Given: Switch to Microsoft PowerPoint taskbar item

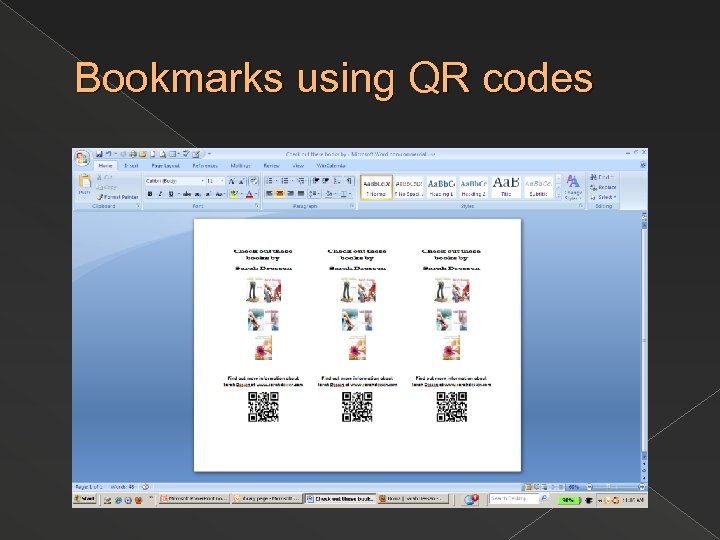Looking at the screenshot, I should 195,499.
